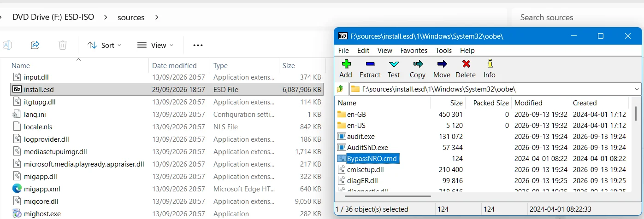Click the 6,087,906 KB size cell

coord(302,89)
